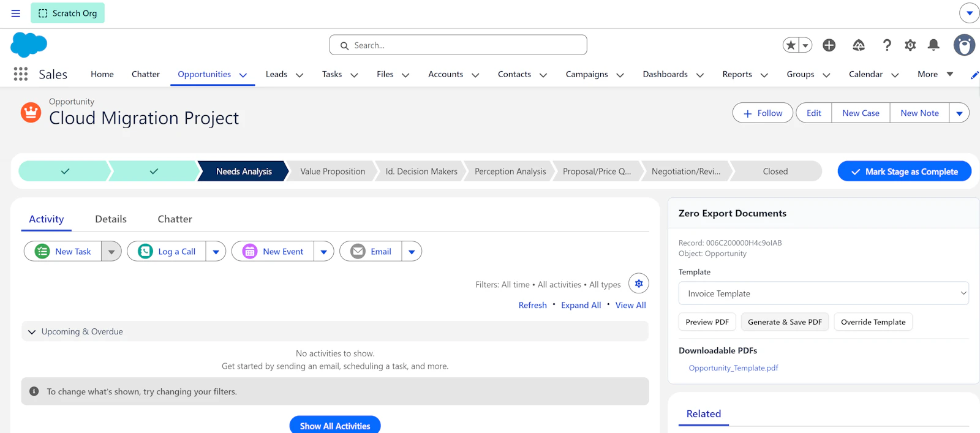Open the help question mark icon
The width and height of the screenshot is (980, 433).
(x=886, y=45)
